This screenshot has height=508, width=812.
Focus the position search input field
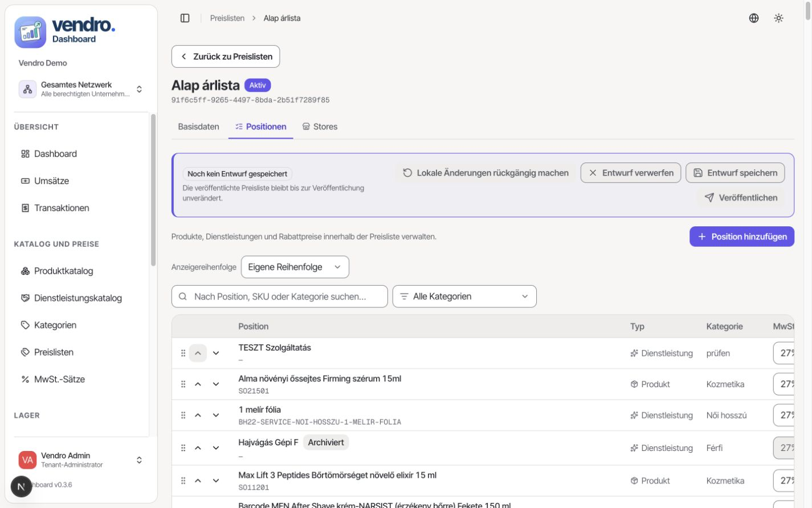(x=279, y=296)
